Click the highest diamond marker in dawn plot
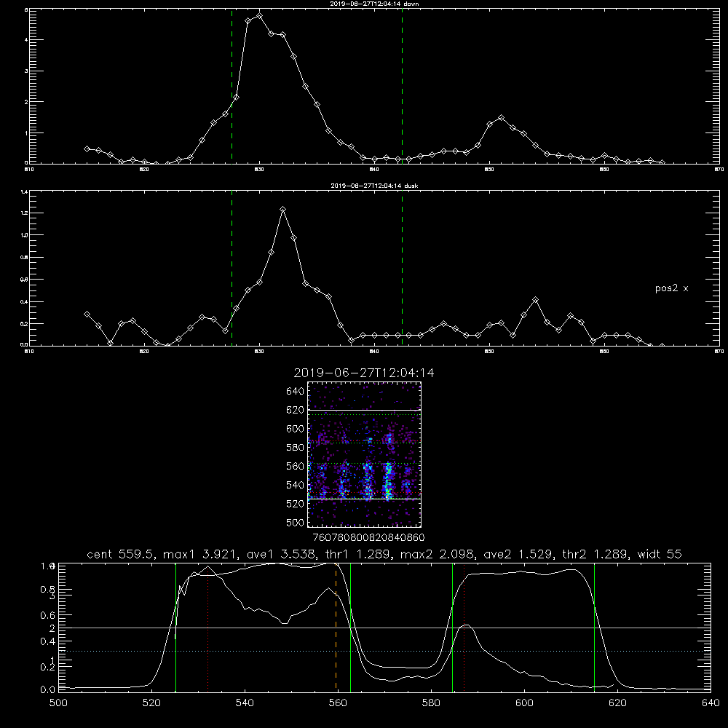 tap(259, 16)
